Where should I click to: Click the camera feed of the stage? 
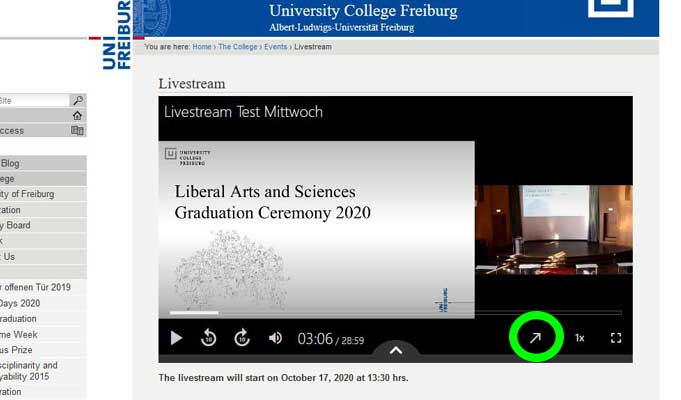pos(554,230)
